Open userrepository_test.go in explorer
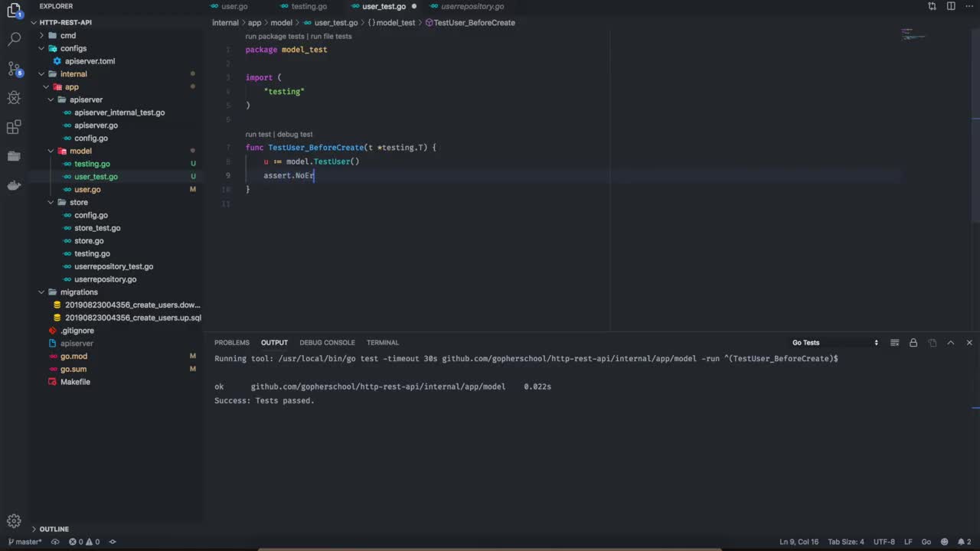The image size is (980, 551). point(113,266)
